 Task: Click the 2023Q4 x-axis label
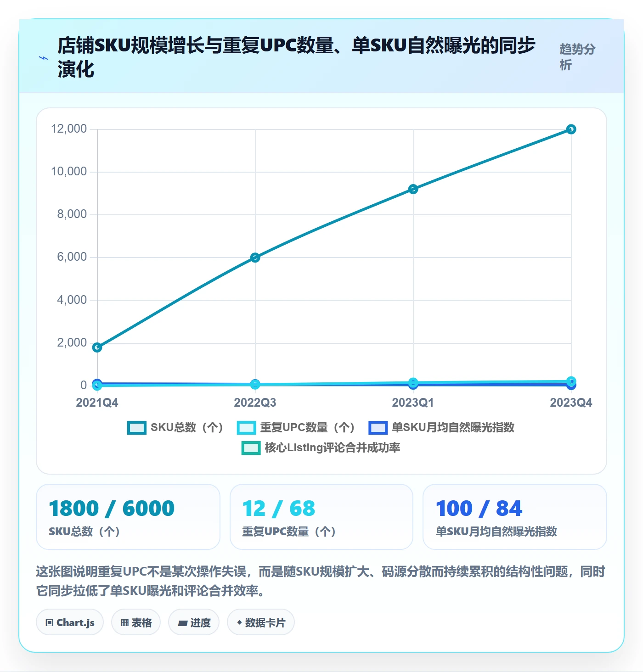click(x=571, y=403)
